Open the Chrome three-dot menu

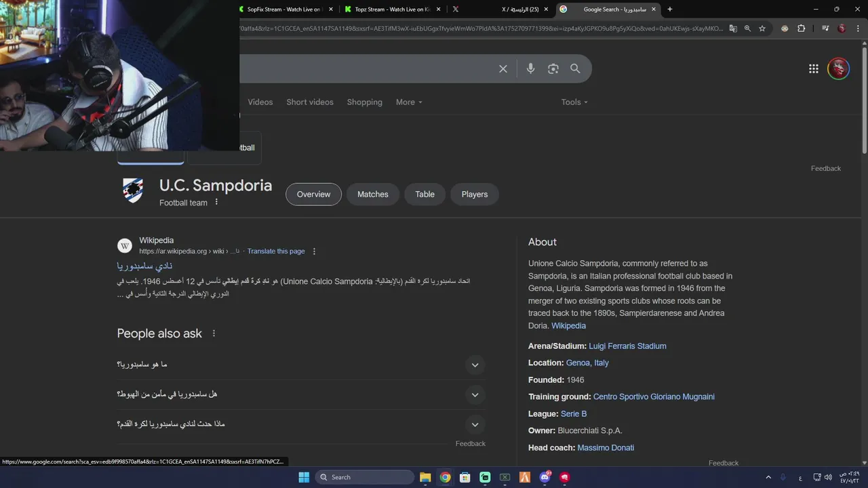(859, 28)
